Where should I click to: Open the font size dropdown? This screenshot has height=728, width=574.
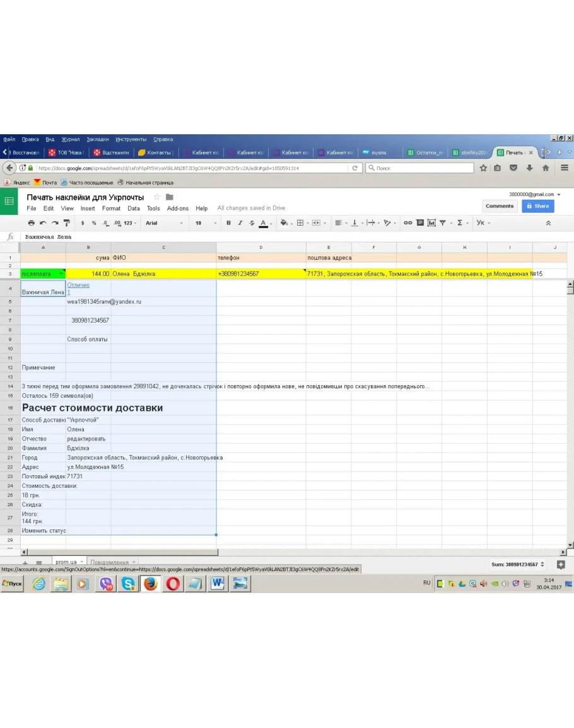tap(205, 223)
